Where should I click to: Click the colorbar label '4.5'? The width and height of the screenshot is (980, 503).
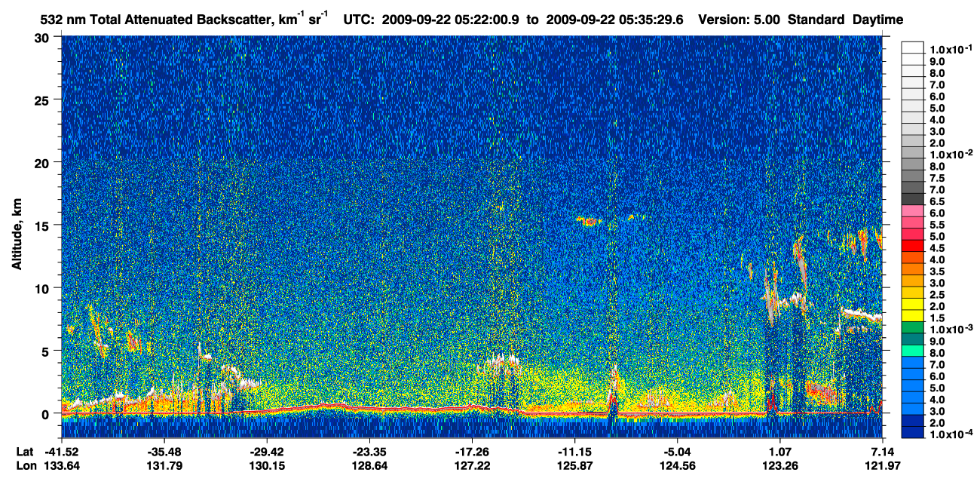click(939, 248)
